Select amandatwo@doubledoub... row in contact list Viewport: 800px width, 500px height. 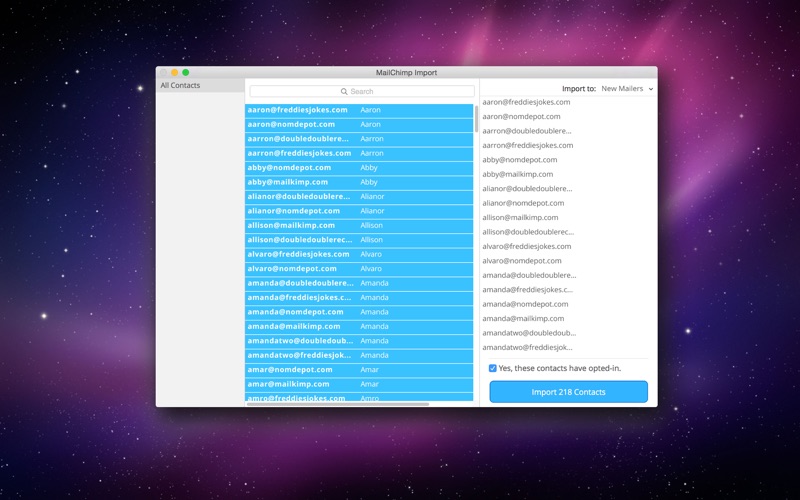point(359,341)
